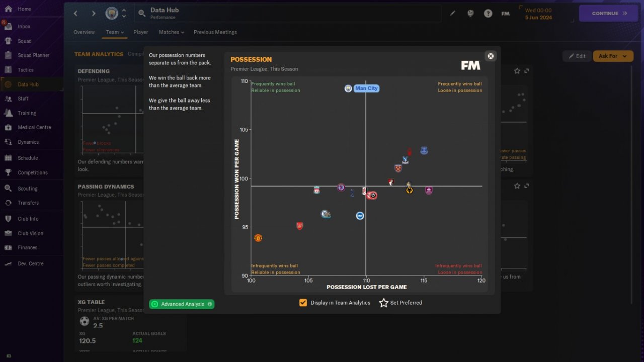Switch to the Overview tab

pos(84,32)
